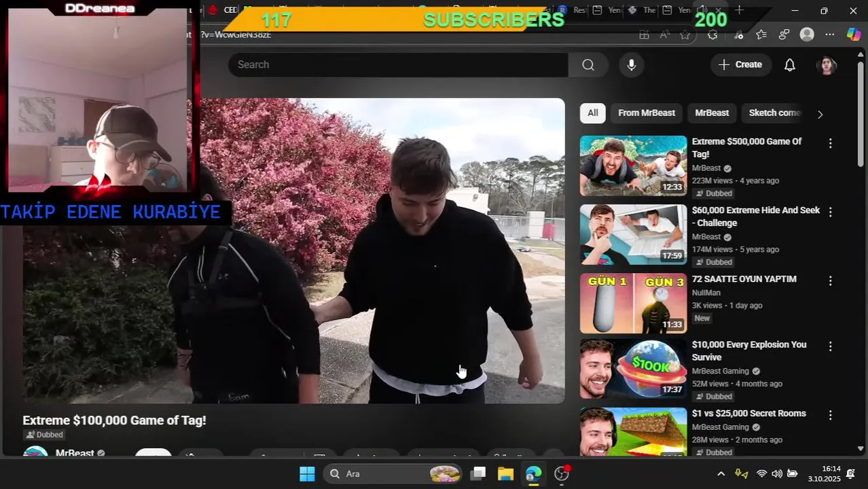This screenshot has height=489, width=868.
Task: Open OBS Studio from the taskbar
Action: pos(562,473)
